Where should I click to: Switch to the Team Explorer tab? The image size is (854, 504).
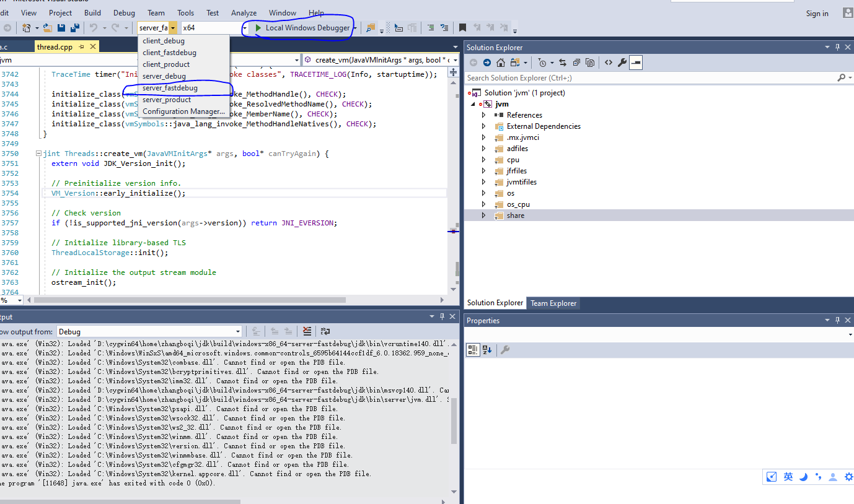[x=553, y=303]
